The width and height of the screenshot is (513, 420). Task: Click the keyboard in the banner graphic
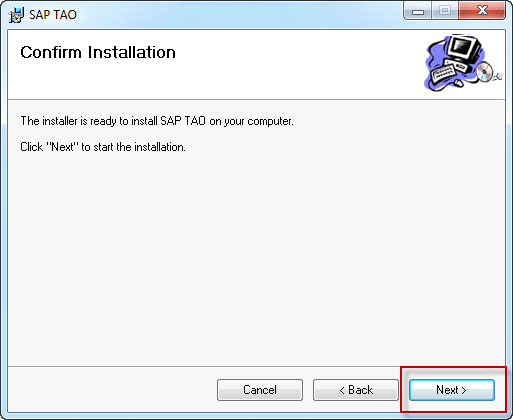click(443, 74)
